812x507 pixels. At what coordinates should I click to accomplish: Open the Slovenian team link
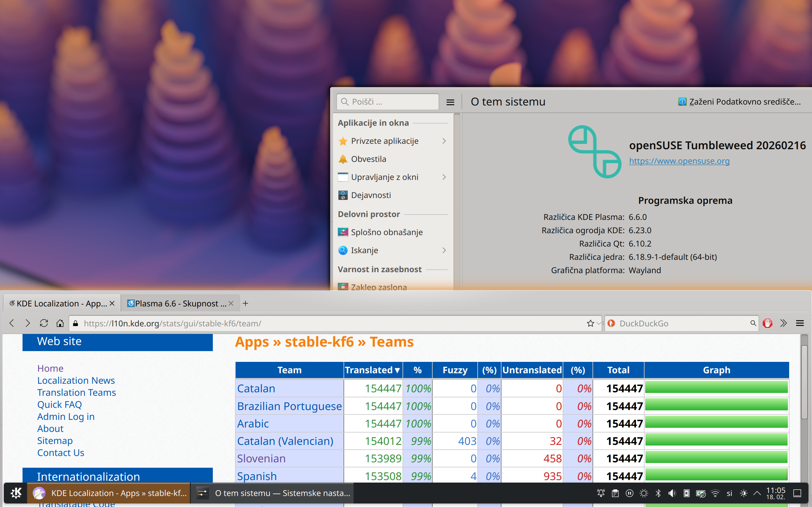click(261, 459)
